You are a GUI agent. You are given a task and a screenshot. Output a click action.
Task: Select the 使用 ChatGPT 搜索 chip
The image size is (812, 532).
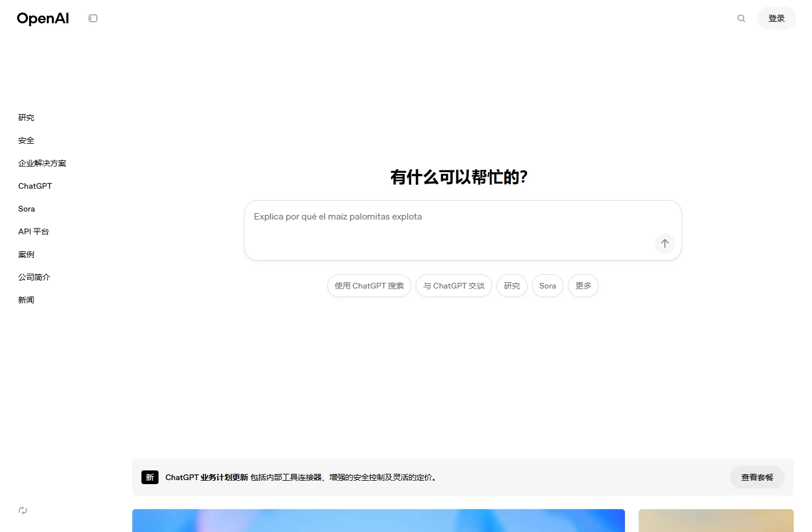[x=369, y=286]
